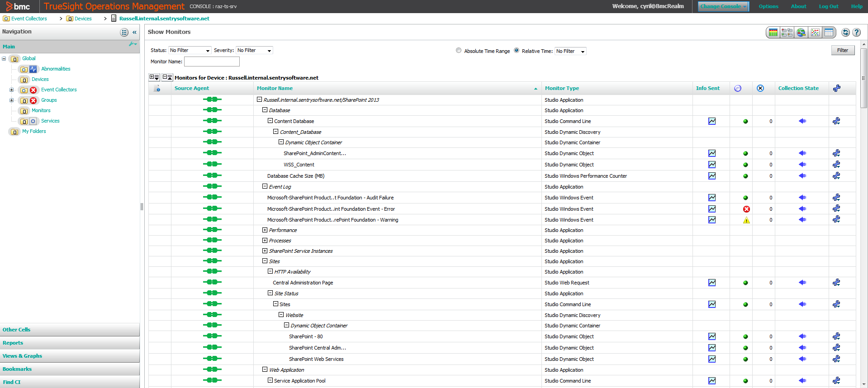Viewport: 868px width, 388px height.
Task: Open Monitors in the navigation tree
Action: (41, 111)
